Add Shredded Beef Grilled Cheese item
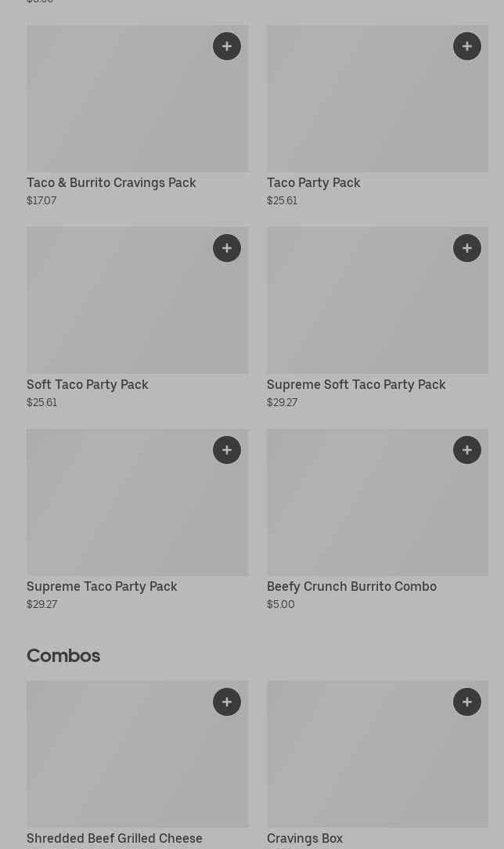Image resolution: width=504 pixels, height=849 pixels. pos(227,702)
